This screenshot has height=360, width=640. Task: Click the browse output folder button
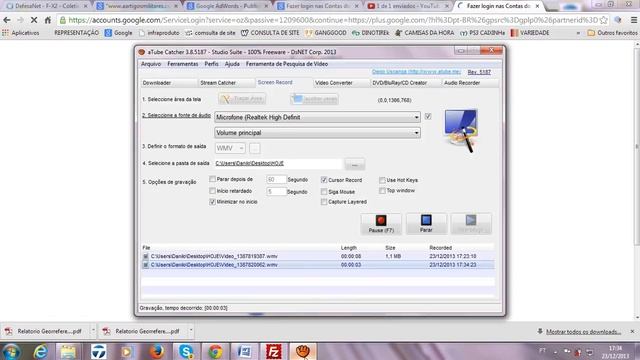click(355, 164)
